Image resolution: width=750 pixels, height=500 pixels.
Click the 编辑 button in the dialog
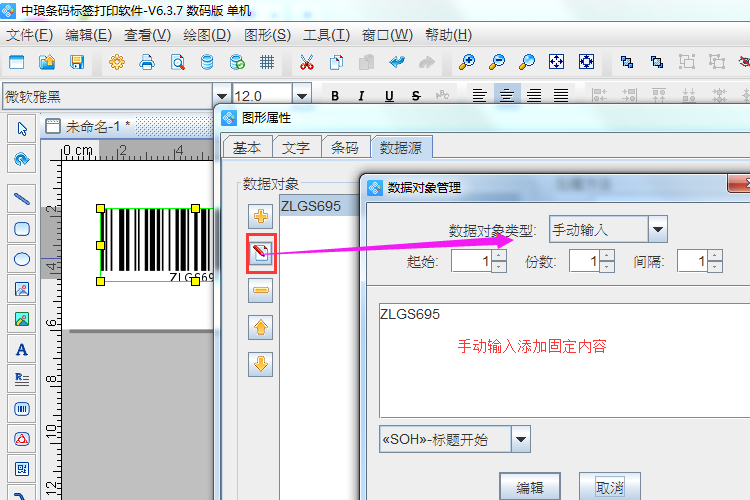529,488
